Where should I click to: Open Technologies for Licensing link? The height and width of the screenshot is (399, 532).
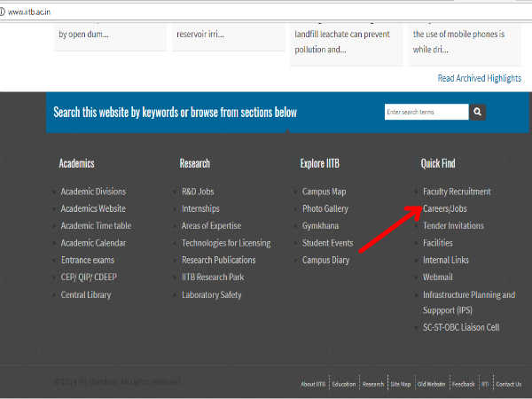(x=226, y=243)
